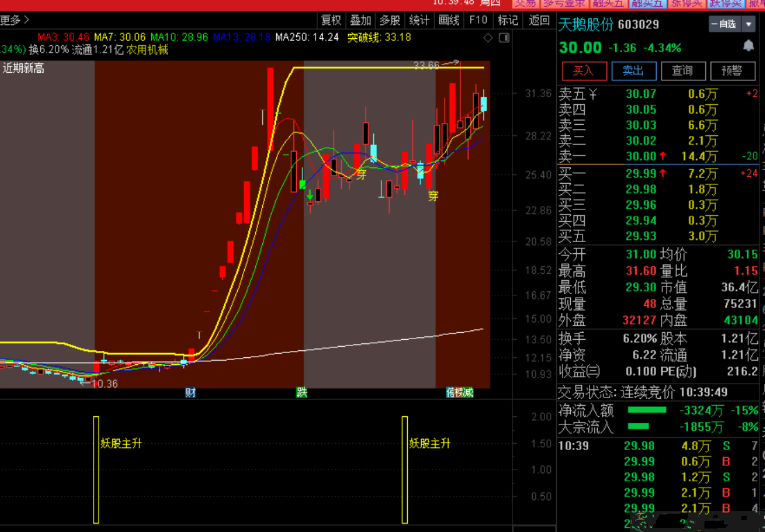Screen dimensions: 765x532
Task: Click the 农用机械 sector label
Action: [x=147, y=50]
